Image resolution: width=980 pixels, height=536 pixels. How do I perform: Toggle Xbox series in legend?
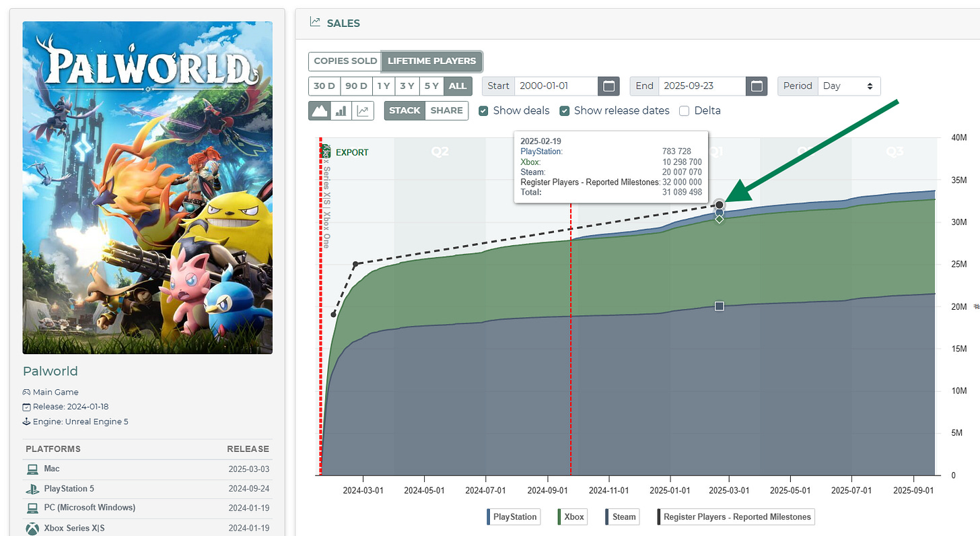[x=571, y=516]
